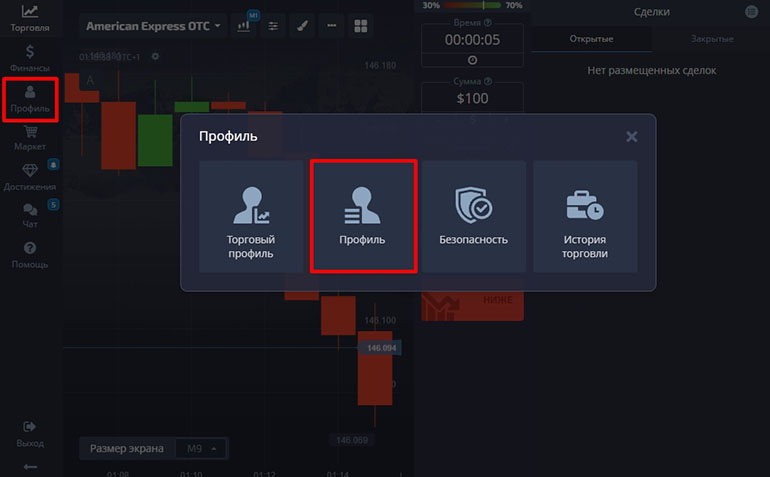Click the Нет размещенных сделок message

point(652,71)
